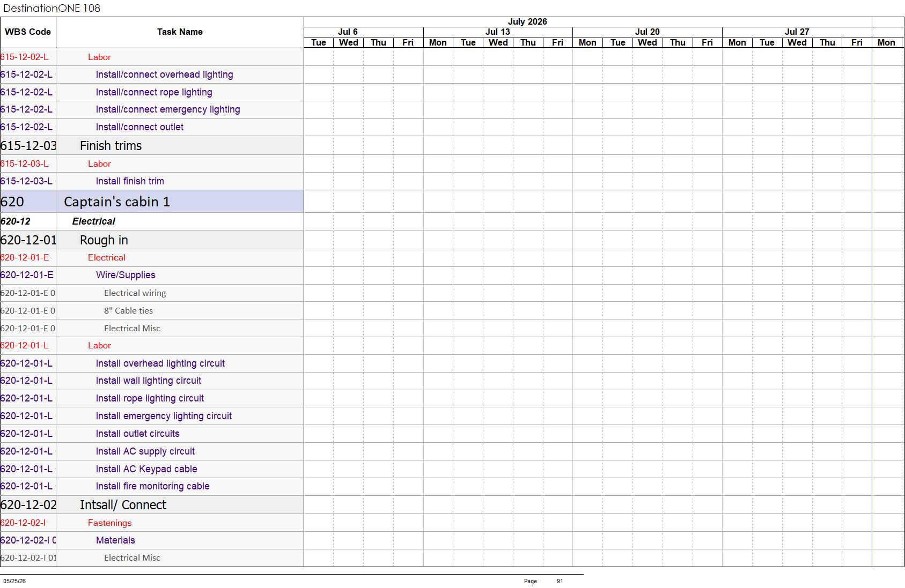Click the Mon day header under Jul 13
This screenshot has width=905, height=588.
coord(438,43)
